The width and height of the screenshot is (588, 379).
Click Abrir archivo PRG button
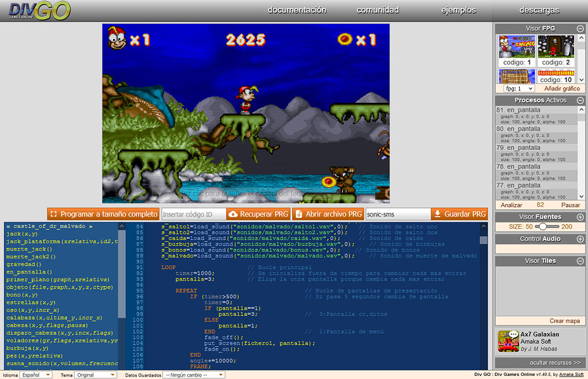pyautogui.click(x=328, y=214)
